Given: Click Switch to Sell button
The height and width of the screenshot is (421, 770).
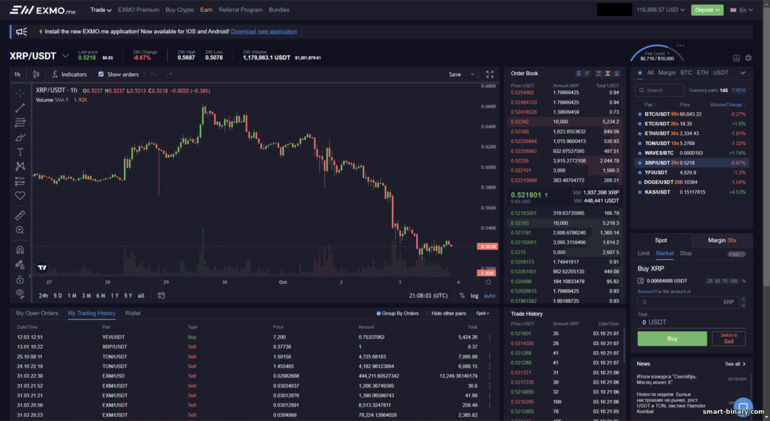Looking at the screenshot, I should pyautogui.click(x=729, y=338).
